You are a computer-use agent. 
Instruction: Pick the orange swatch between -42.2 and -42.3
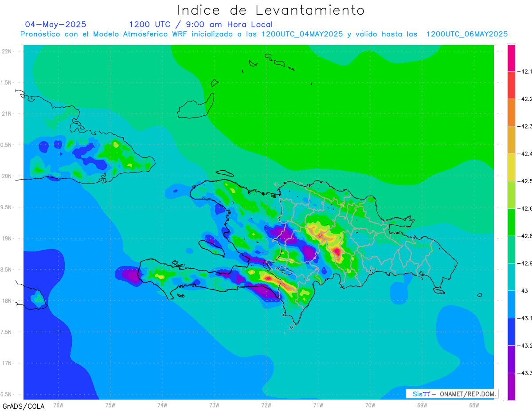511,113
